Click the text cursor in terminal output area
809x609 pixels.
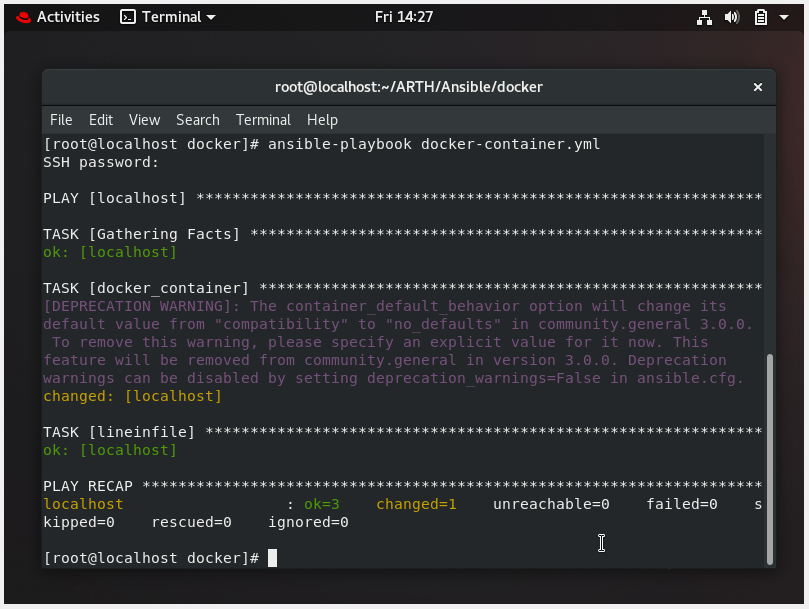pos(601,543)
